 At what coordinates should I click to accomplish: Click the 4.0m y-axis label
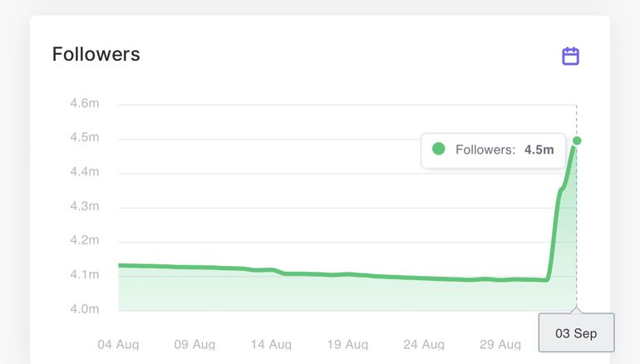[85, 309]
